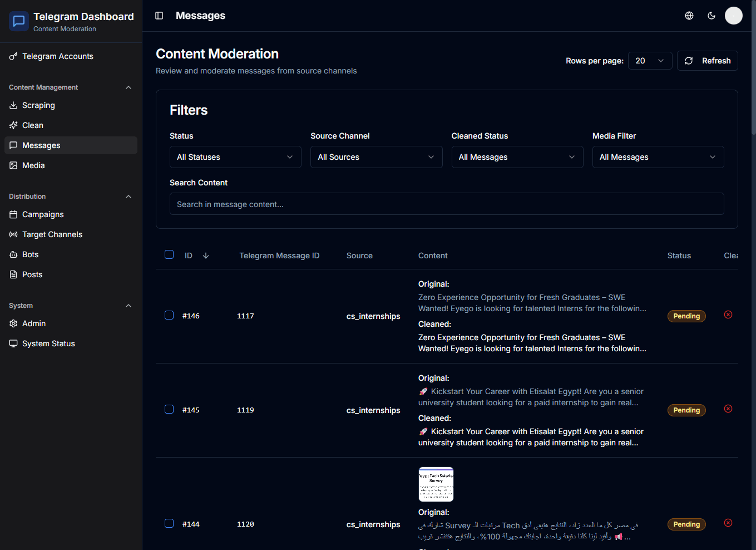Open the System Status page
Image resolution: width=756 pixels, height=550 pixels.
[x=71, y=343]
